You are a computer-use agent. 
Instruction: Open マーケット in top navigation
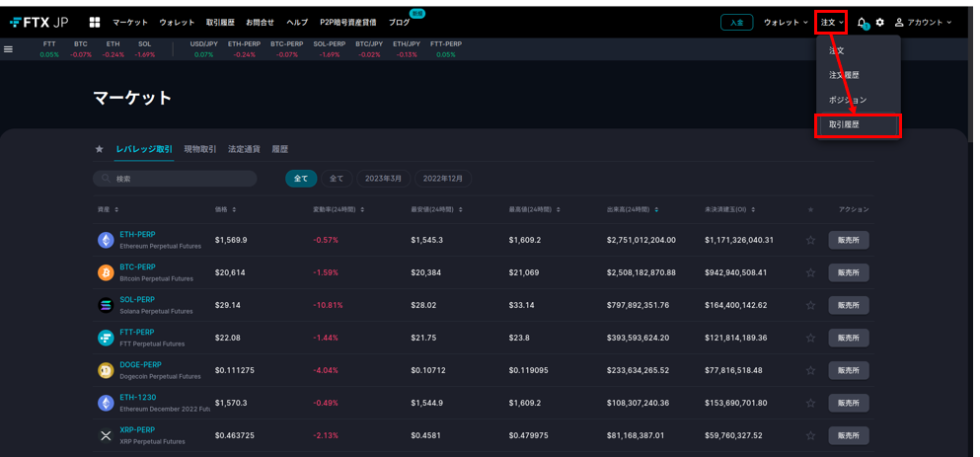coord(130,23)
